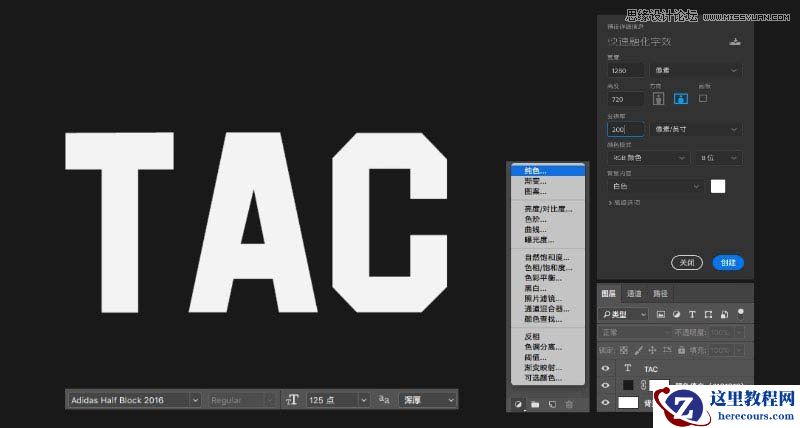Open the RGB color mode dropdown
The image size is (800, 428).
point(648,158)
